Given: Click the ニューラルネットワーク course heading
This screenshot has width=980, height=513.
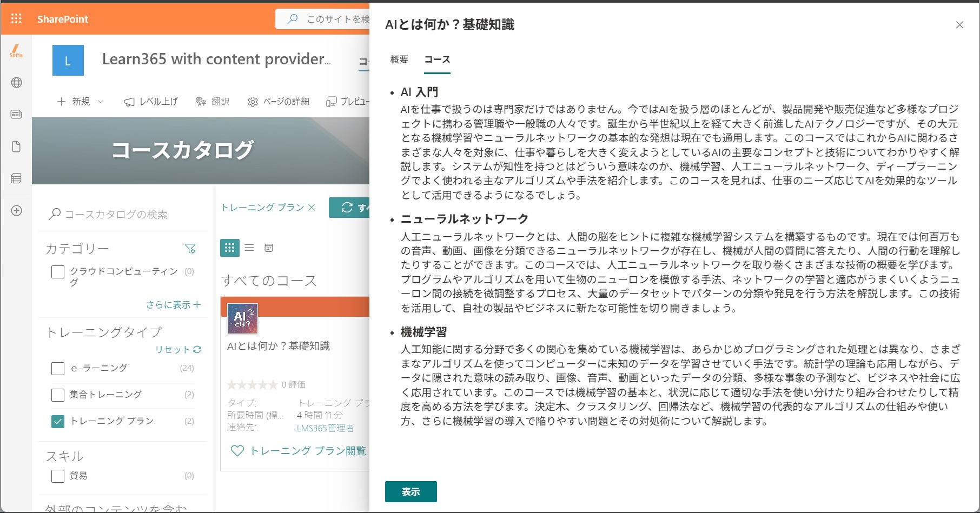Looking at the screenshot, I should (465, 219).
